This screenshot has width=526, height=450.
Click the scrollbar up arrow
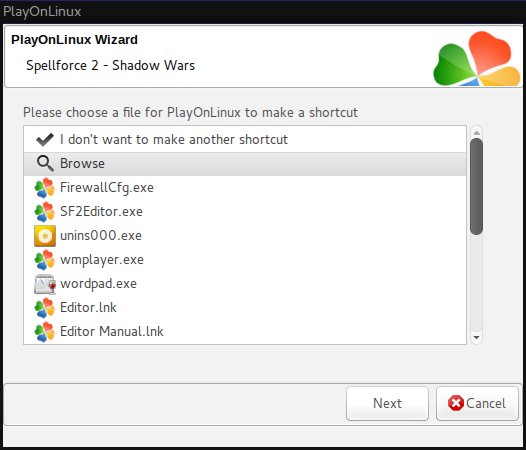pos(476,133)
